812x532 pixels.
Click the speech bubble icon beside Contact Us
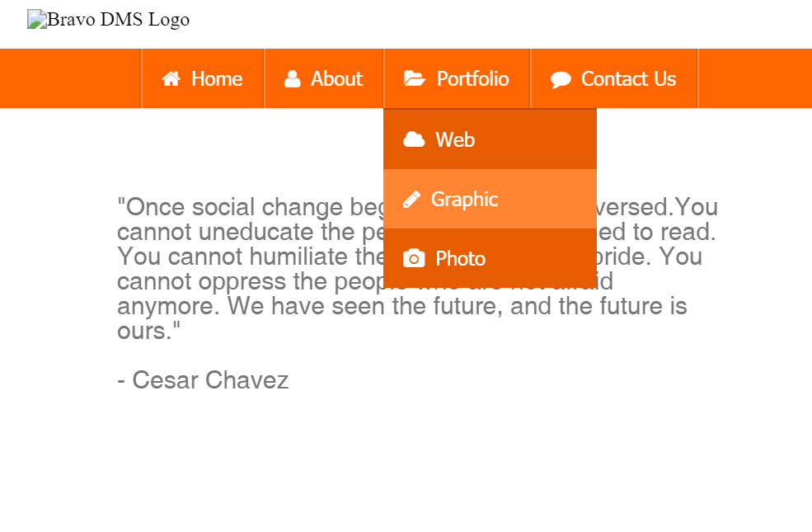tap(561, 80)
